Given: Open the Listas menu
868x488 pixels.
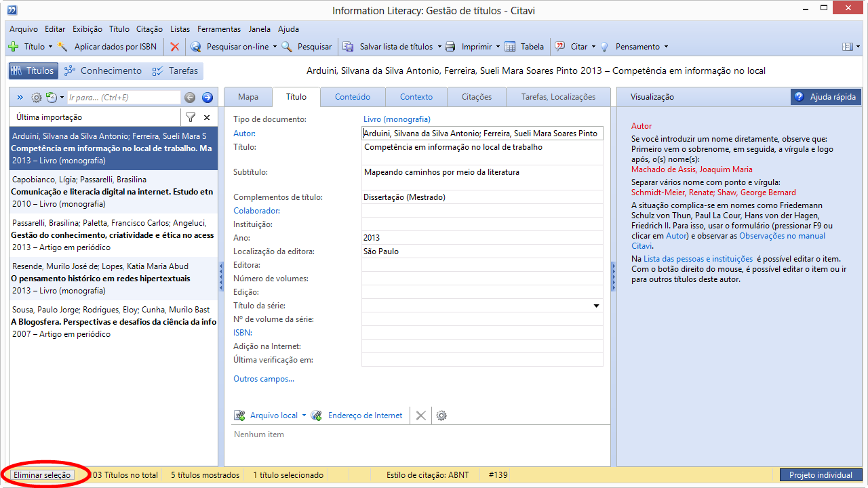Looking at the screenshot, I should [x=180, y=29].
